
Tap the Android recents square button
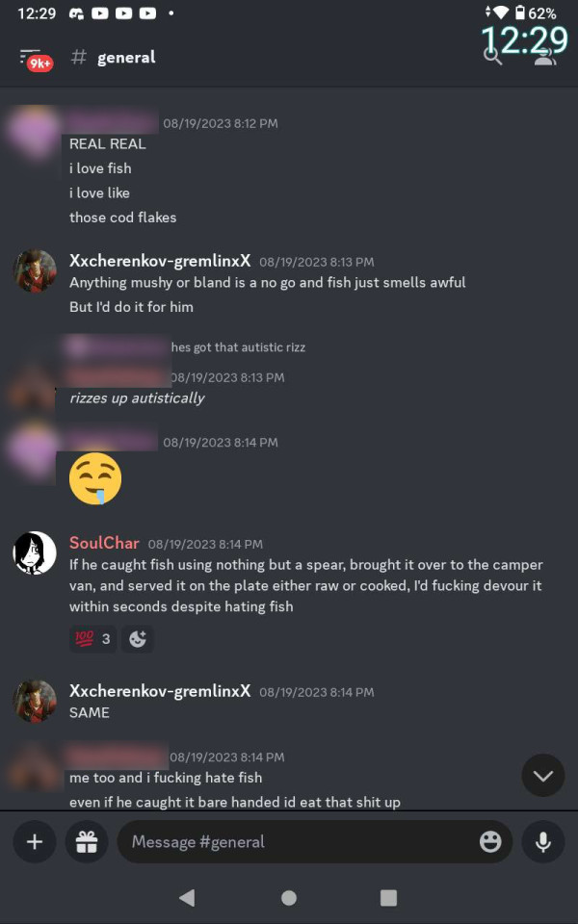pos(388,897)
